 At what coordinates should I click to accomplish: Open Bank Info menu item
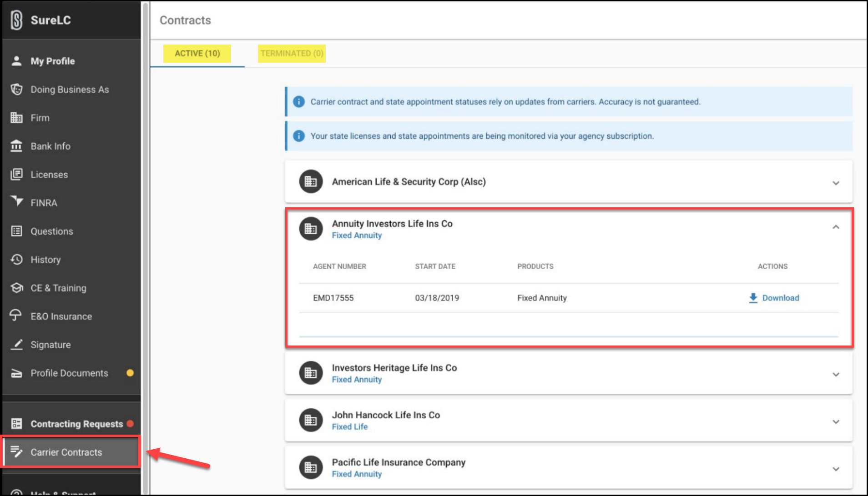click(71, 146)
